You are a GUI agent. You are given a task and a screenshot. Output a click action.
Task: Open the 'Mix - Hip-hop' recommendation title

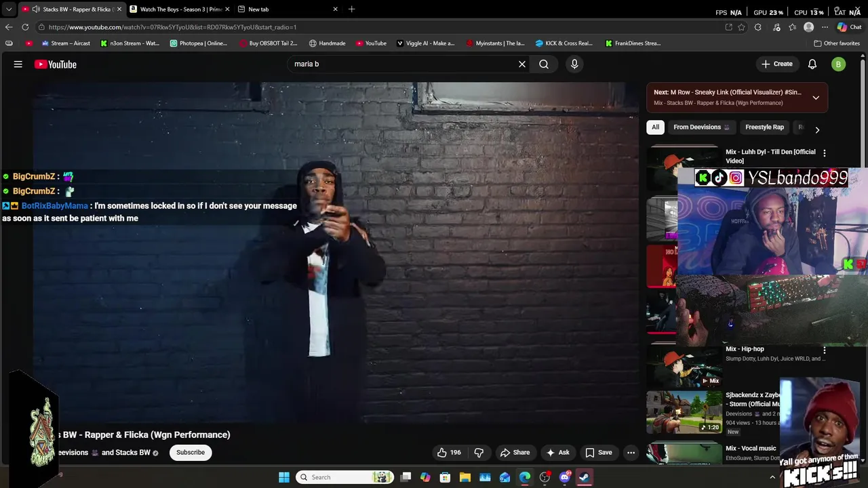pyautogui.click(x=745, y=349)
